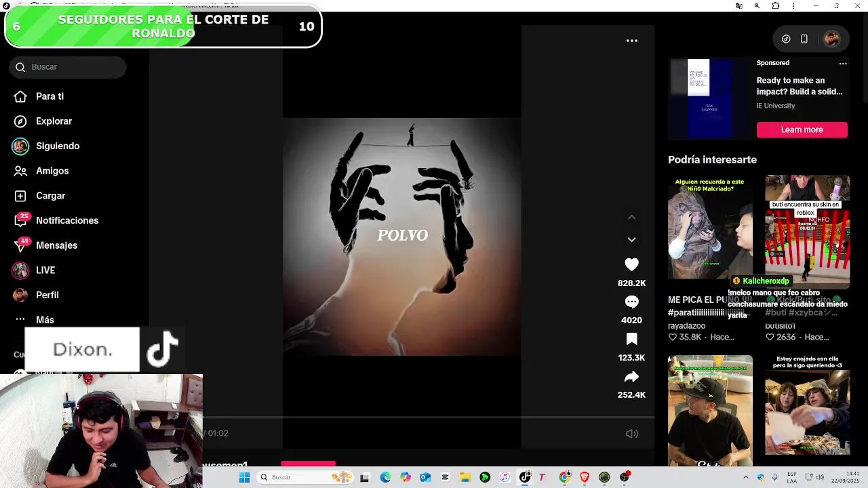Viewport: 868px width, 488px height.
Task: Open Task View on the taskbar
Action: (364, 477)
